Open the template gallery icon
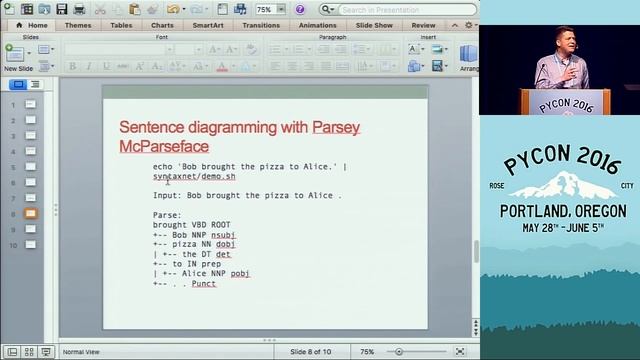Screen dimensions: 640x360 point(27,9)
